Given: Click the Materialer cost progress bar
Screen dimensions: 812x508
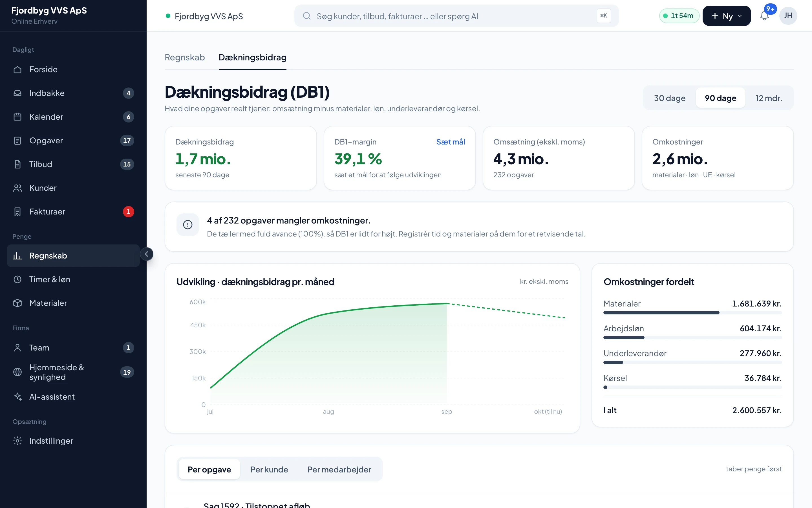Looking at the screenshot, I should [x=692, y=313].
